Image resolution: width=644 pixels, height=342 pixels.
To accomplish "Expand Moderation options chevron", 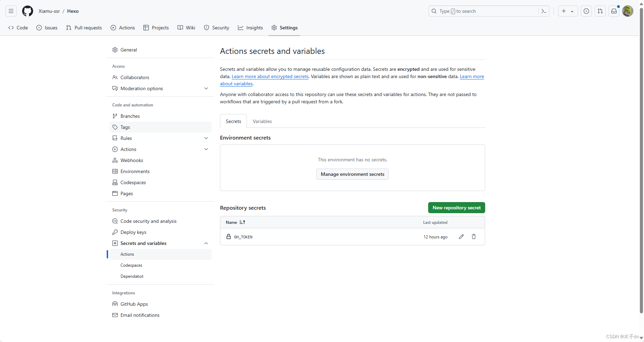I will pyautogui.click(x=206, y=88).
